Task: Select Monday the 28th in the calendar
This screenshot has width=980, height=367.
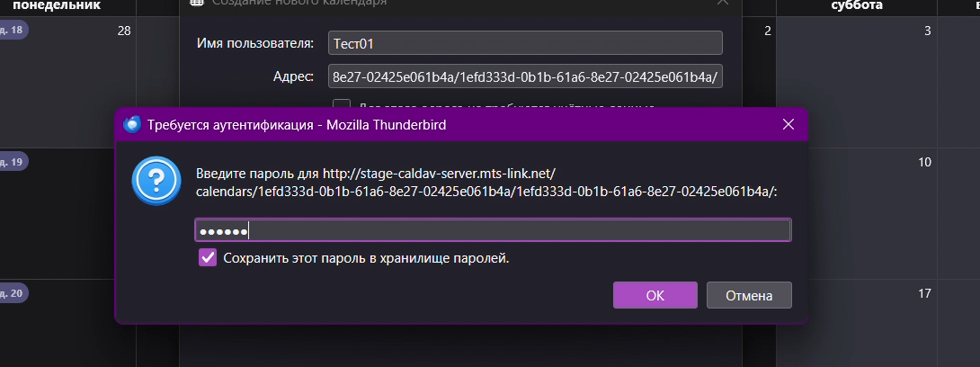Action: click(67, 81)
